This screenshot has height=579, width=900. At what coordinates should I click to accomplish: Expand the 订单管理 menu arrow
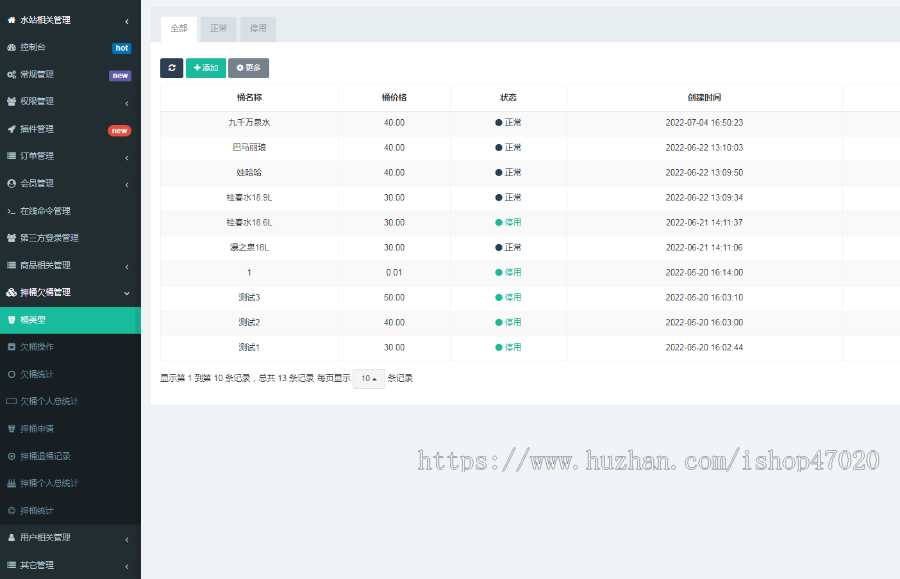pyautogui.click(x=127, y=158)
